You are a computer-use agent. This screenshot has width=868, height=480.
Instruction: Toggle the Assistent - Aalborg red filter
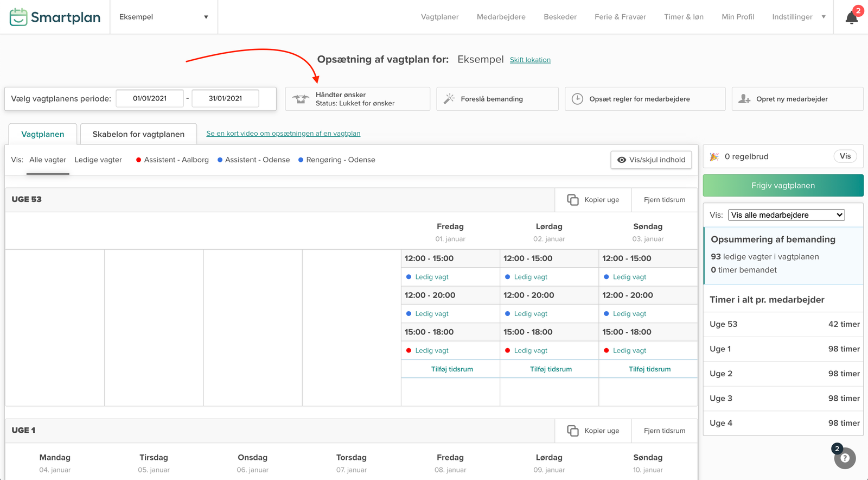point(173,160)
